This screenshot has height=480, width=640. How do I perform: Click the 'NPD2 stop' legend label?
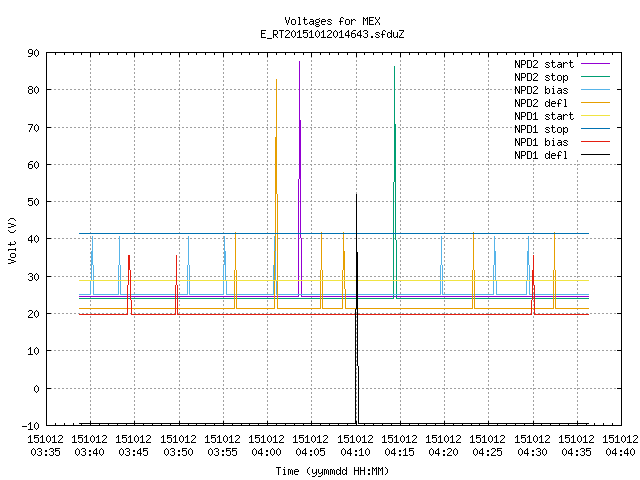click(541, 77)
